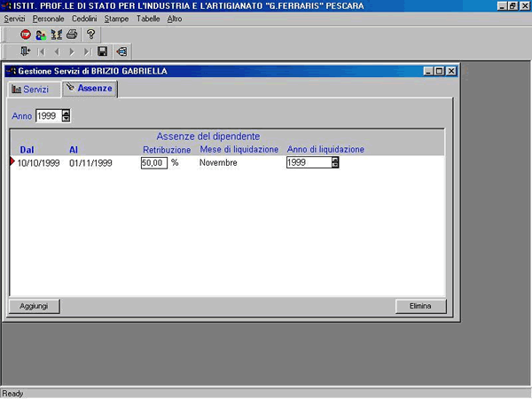Click the Gestione Servizi window title icon

(12, 71)
